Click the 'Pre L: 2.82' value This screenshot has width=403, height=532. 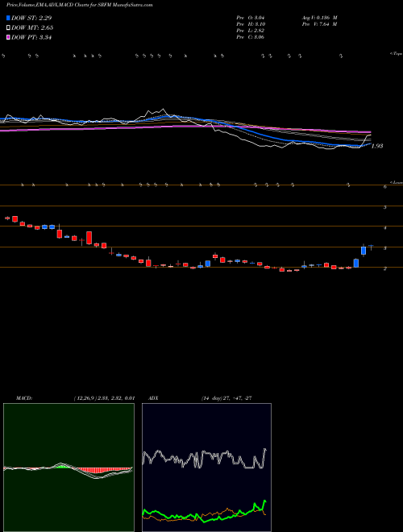[251, 31]
